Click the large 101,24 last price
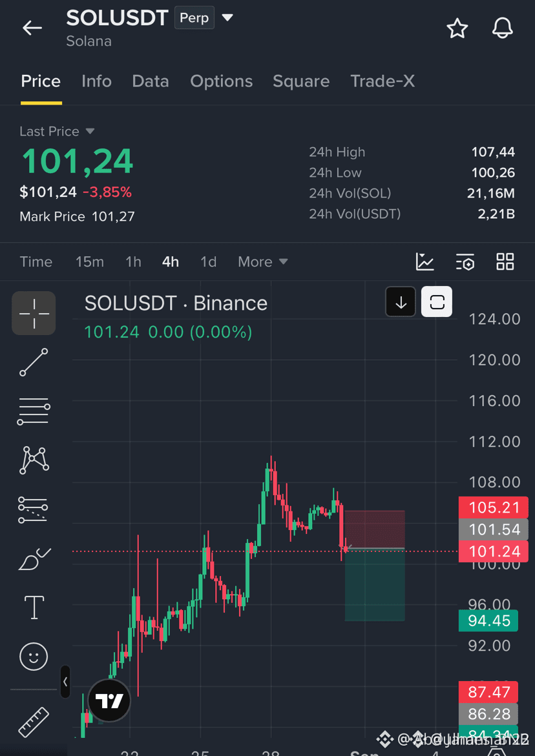Image resolution: width=535 pixels, height=756 pixels. click(77, 161)
